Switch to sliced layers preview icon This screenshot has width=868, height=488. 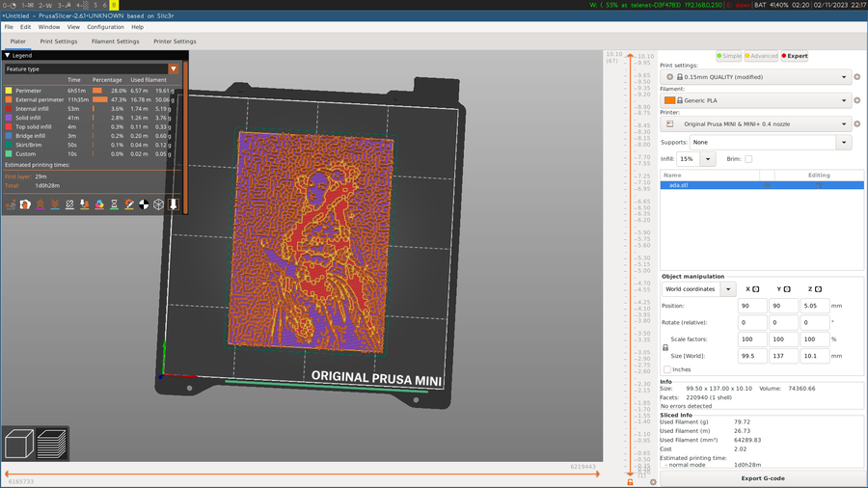coord(51,444)
